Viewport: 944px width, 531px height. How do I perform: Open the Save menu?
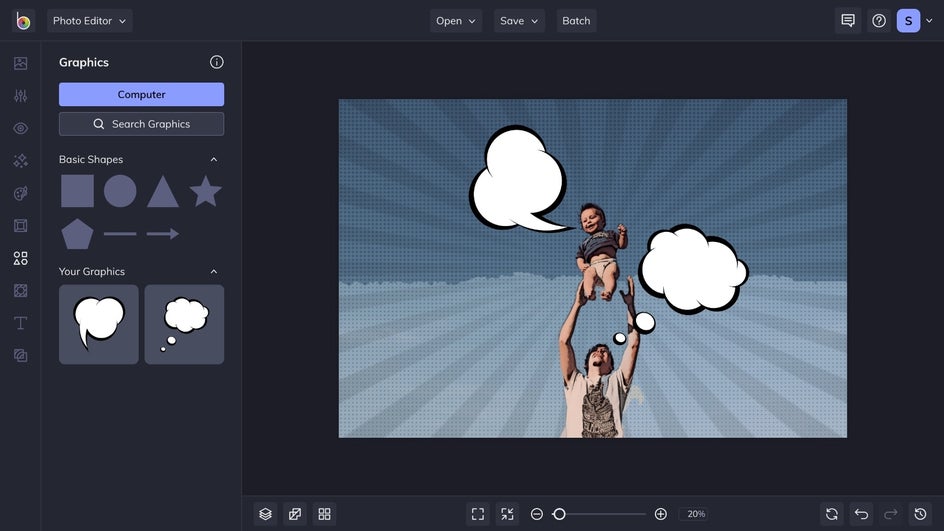(519, 21)
